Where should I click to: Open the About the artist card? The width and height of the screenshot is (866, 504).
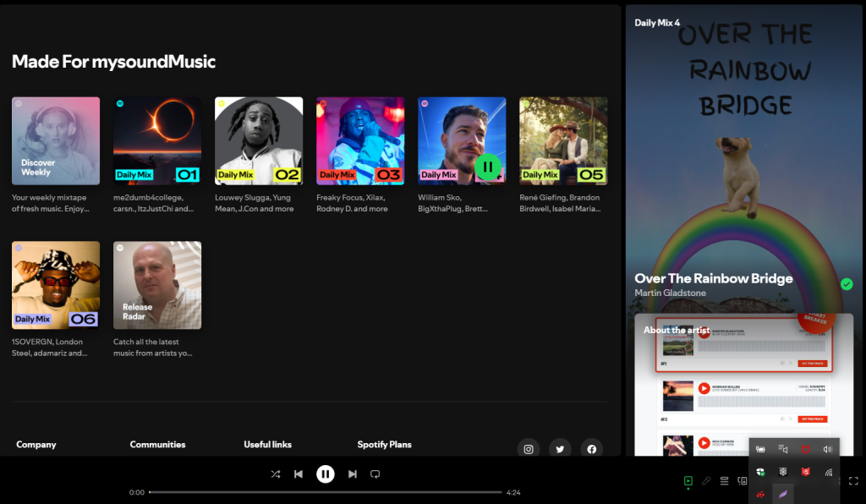tap(744, 385)
